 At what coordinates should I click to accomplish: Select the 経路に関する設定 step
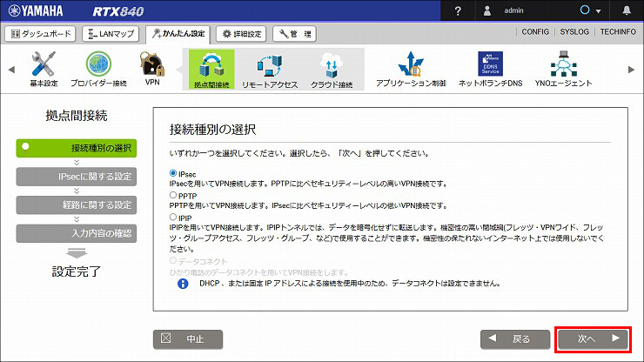click(x=77, y=204)
